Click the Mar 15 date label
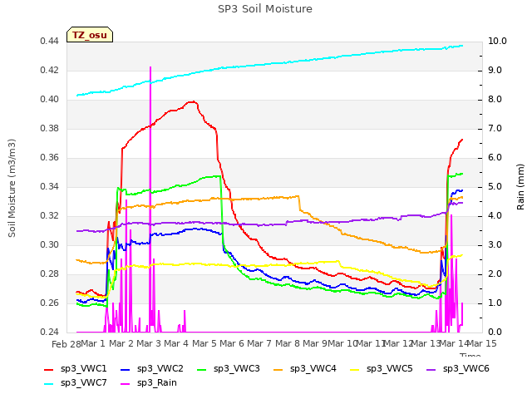Screen dimensions: 532x399 click(x=482, y=343)
